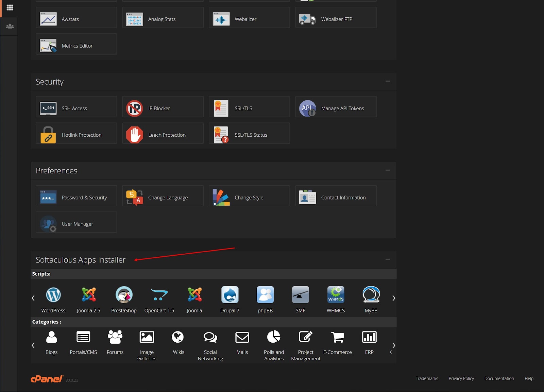Show previous scripts with left arrow
The image size is (544, 392).
click(x=33, y=298)
